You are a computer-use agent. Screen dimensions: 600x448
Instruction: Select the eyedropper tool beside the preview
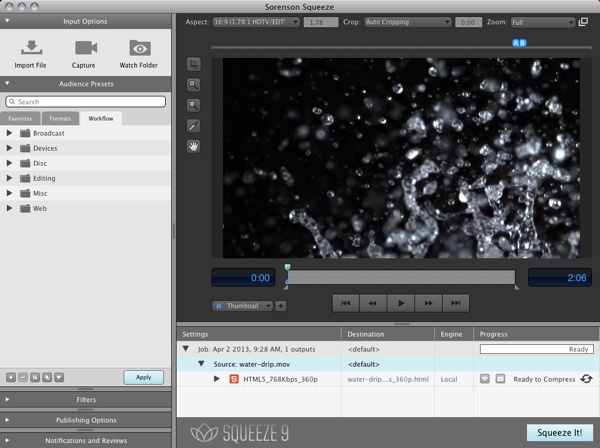point(194,125)
